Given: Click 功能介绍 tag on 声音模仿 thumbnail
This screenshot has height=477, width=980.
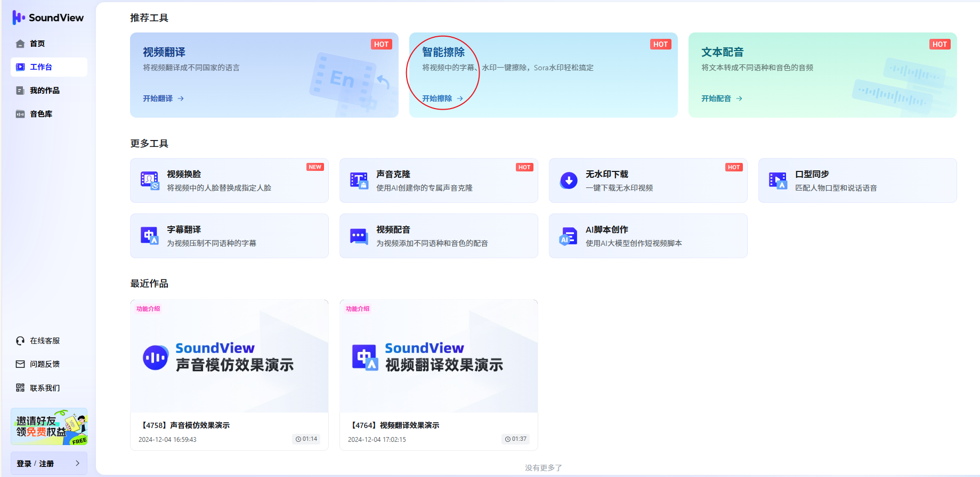Looking at the screenshot, I should [148, 309].
